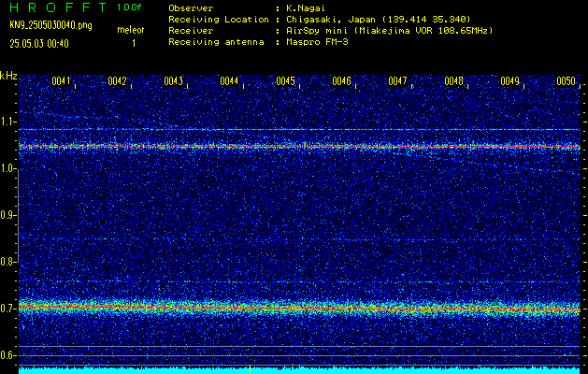Click the 0048 time marker
This screenshot has width=588, height=374.
click(x=453, y=81)
